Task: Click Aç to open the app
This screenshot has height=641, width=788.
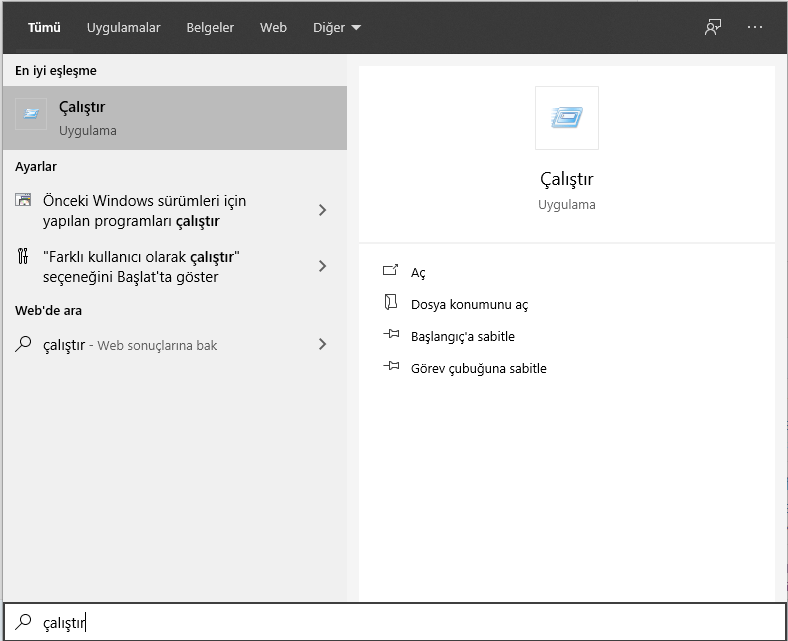Action: (x=418, y=273)
